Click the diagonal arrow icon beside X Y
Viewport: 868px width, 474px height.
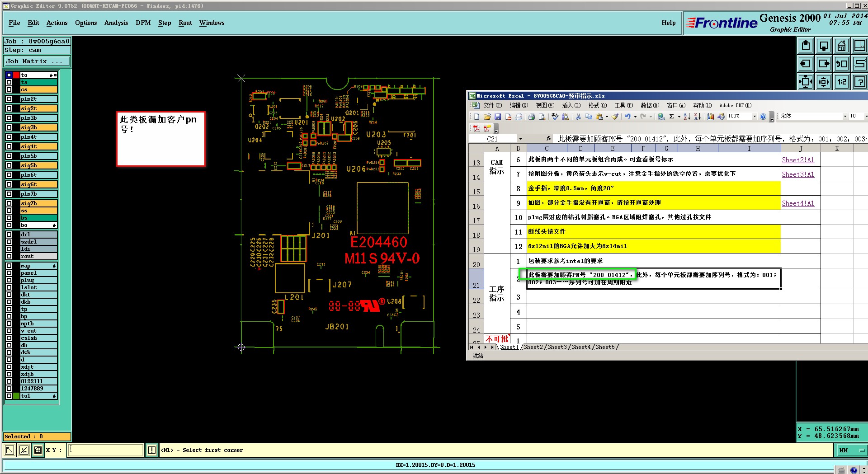point(9,450)
